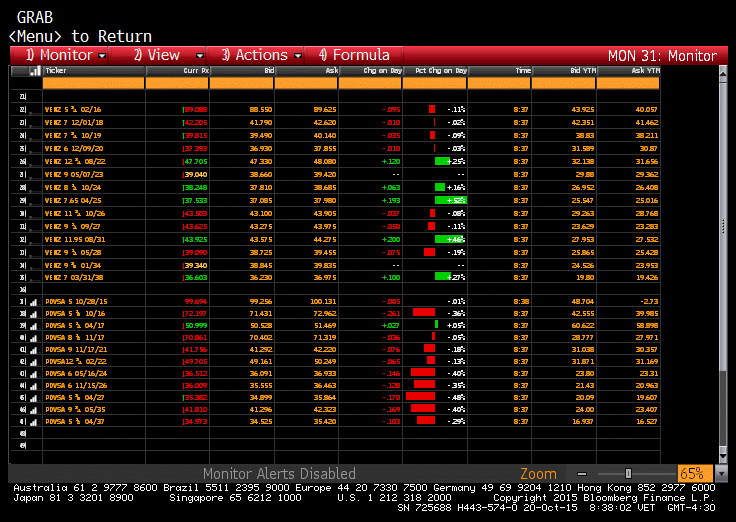The width and height of the screenshot is (736, 522).
Task: Click the orange filter field under Bid
Action: point(241,83)
